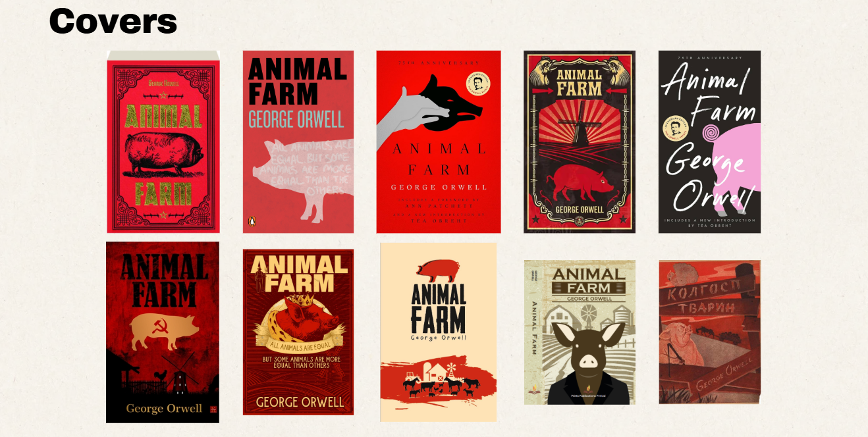Click the hand shadow puppet pig cover
The image size is (868, 437).
tap(439, 141)
